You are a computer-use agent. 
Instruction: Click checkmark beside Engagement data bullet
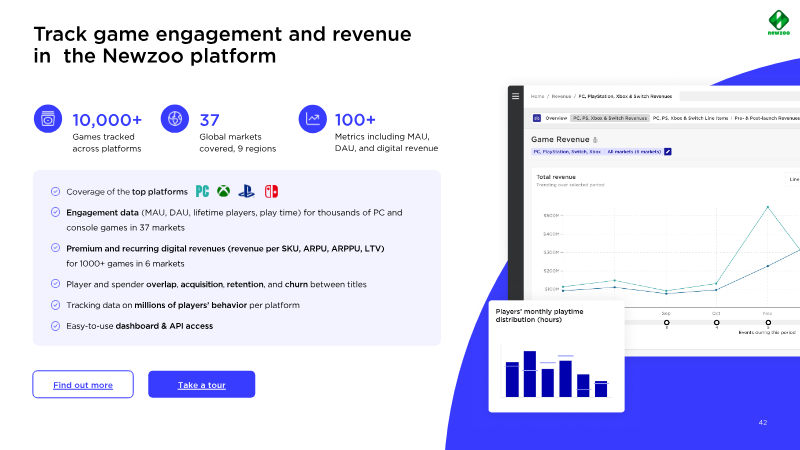(54, 212)
